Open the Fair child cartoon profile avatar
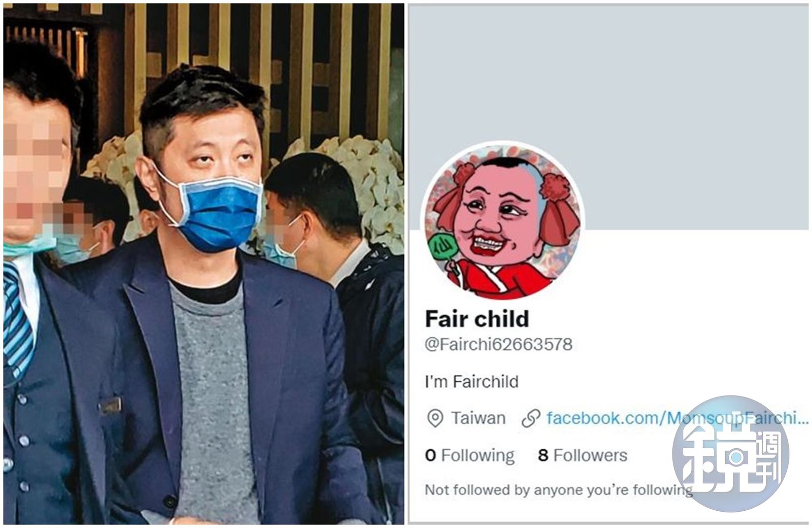Viewport: 812px width, 528px height. [502, 222]
